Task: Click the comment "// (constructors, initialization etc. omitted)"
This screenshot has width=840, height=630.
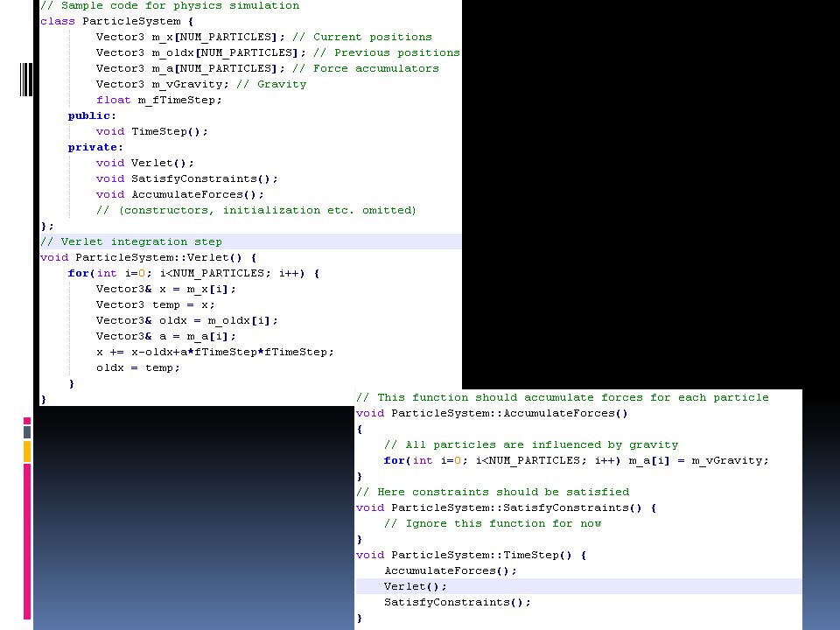Action: click(x=256, y=211)
